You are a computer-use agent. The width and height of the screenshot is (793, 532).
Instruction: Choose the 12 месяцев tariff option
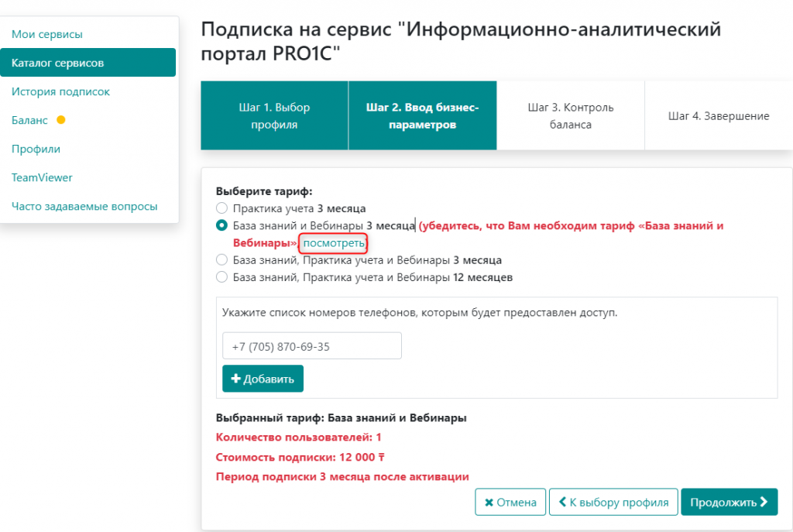tap(221, 277)
